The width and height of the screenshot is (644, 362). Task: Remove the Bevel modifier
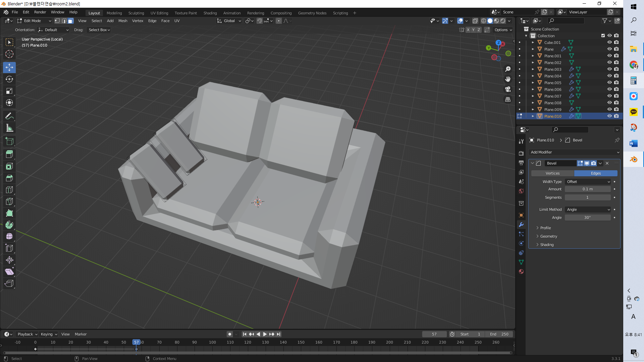click(x=607, y=163)
